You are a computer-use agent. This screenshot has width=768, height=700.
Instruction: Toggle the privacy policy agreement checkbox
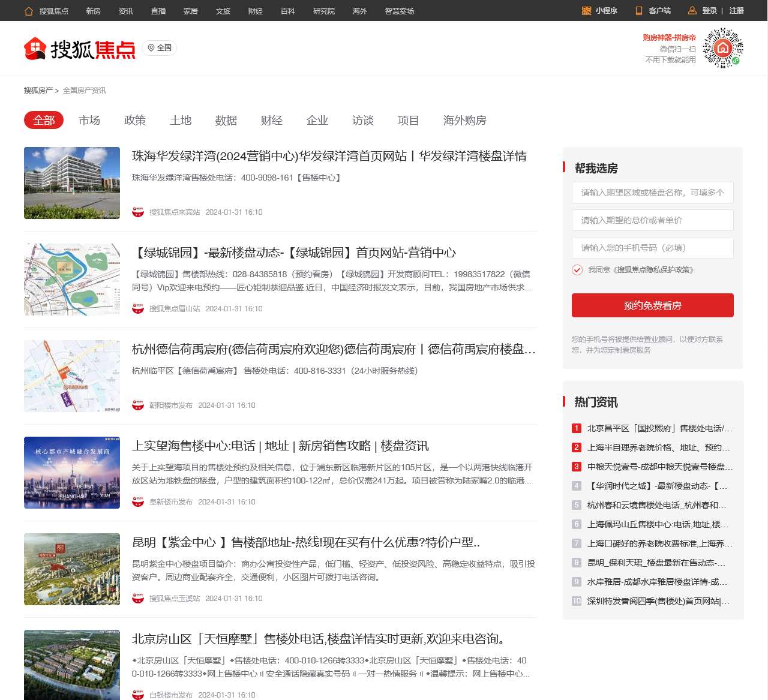click(577, 270)
